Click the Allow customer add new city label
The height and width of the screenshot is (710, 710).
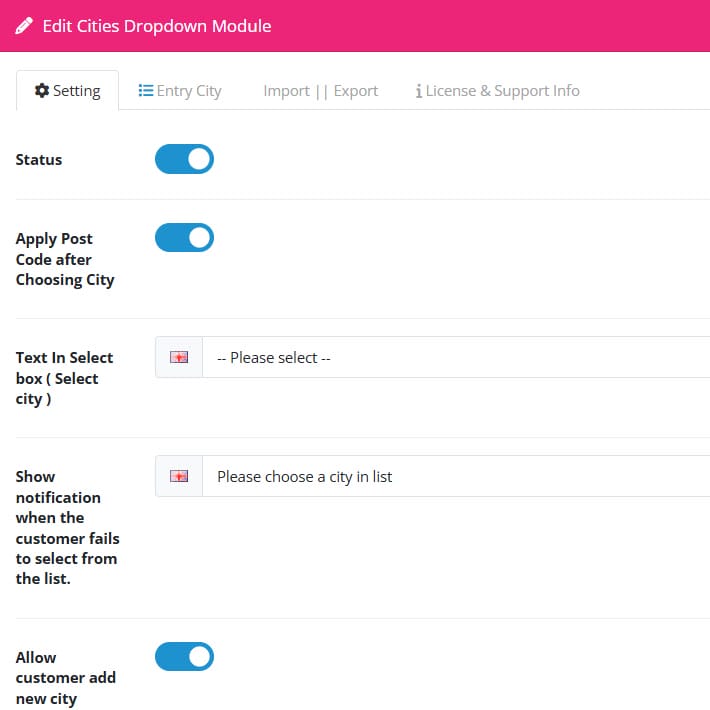tap(66, 678)
